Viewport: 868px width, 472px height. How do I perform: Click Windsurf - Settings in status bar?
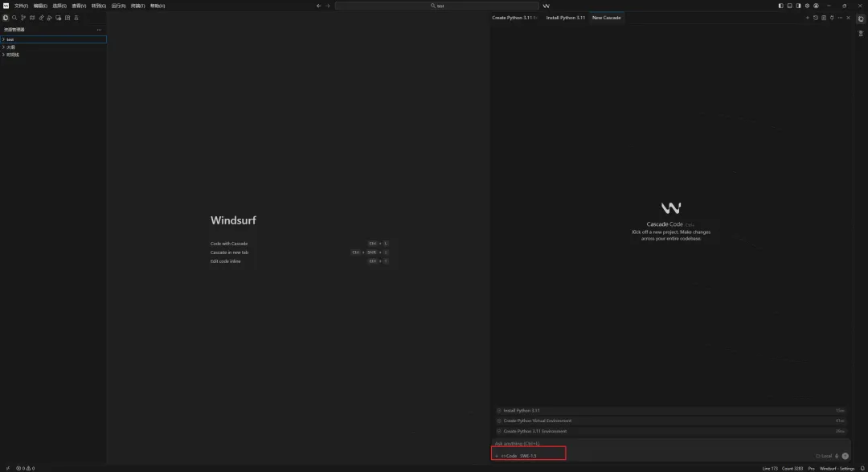(x=837, y=469)
